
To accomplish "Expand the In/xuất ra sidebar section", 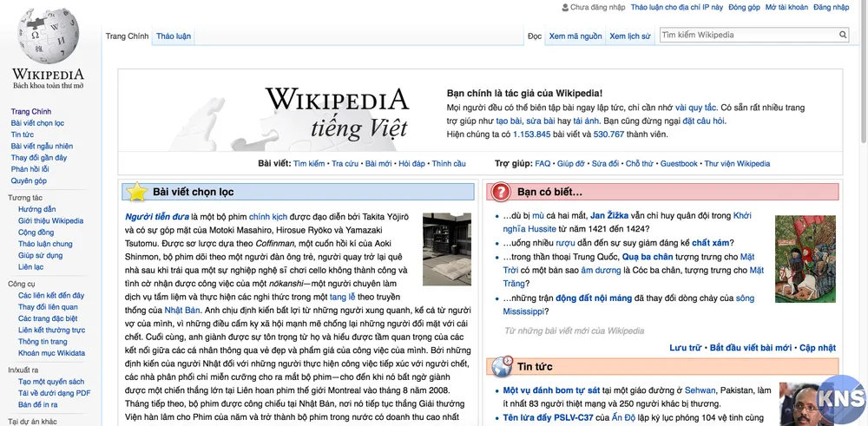I will point(23,370).
